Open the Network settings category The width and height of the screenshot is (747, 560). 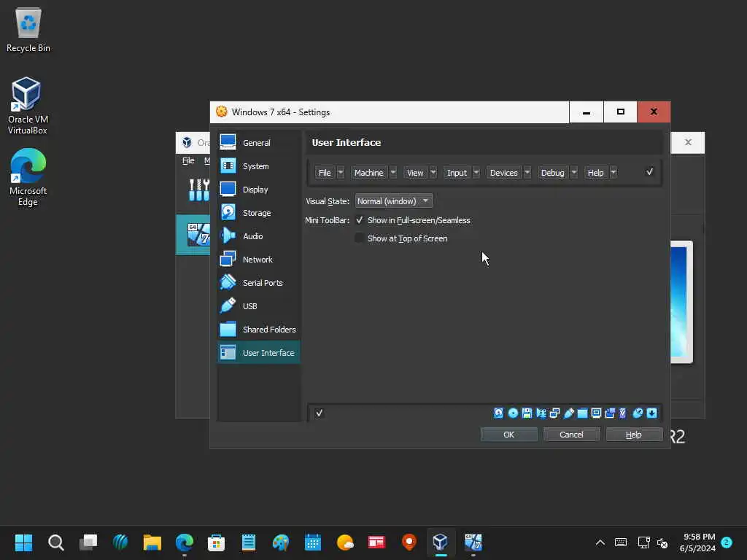point(259,259)
